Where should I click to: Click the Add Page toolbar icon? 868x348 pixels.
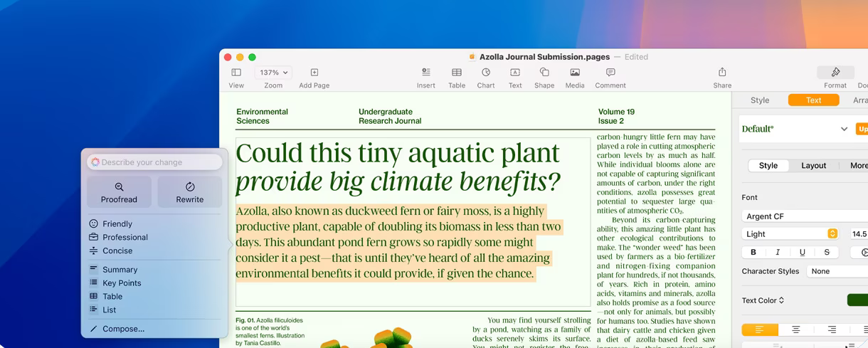[x=314, y=73]
